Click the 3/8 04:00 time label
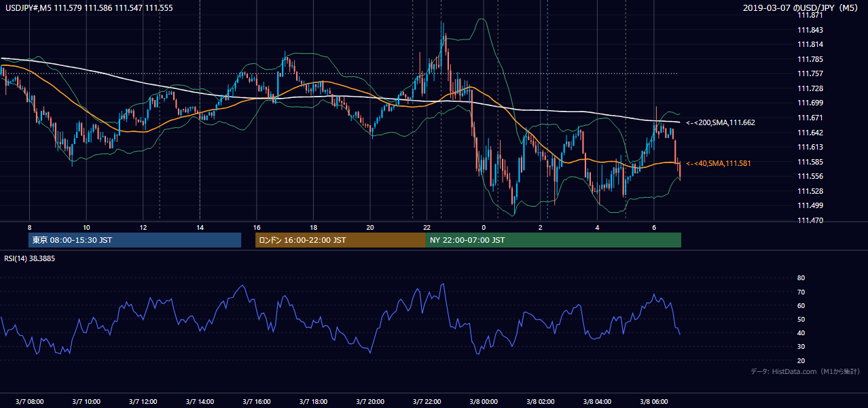This screenshot has width=868, height=408. click(598, 401)
